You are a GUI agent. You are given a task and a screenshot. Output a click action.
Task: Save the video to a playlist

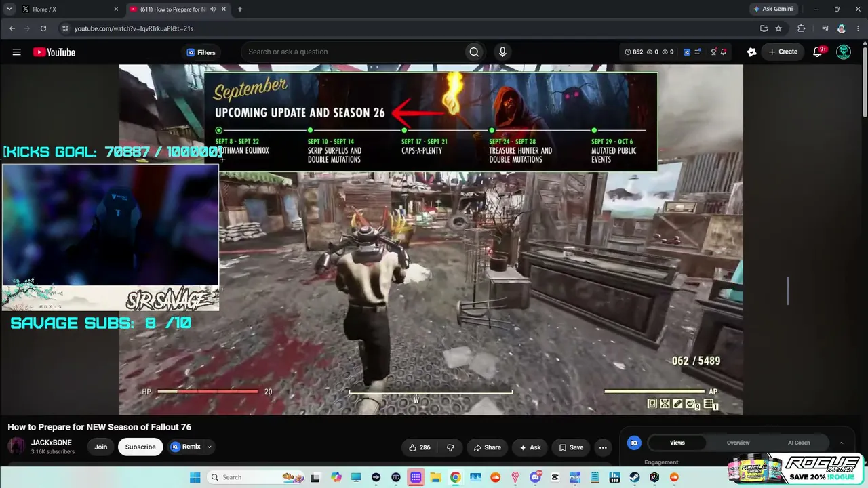click(x=571, y=447)
